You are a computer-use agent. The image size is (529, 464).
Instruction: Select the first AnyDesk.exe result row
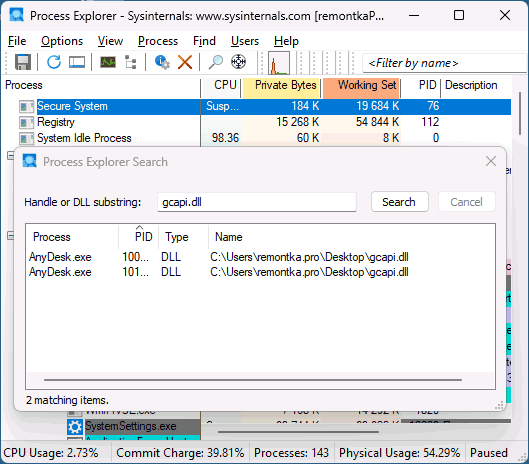260,257
